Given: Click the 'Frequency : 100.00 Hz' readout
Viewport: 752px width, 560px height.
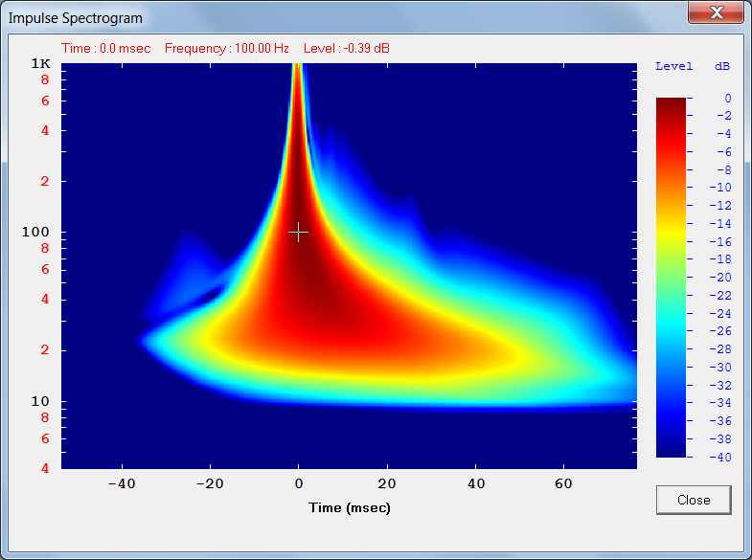Looking at the screenshot, I should 227,49.
